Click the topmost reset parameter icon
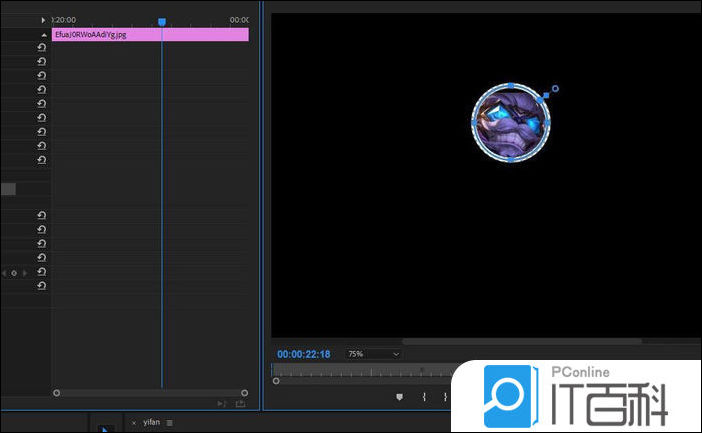702x433 pixels. [x=42, y=47]
